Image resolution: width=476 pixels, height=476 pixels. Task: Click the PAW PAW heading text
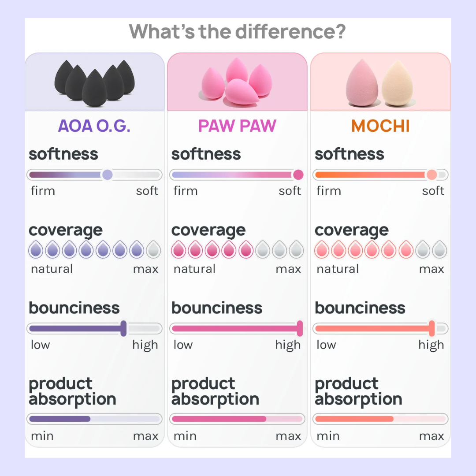pyautogui.click(x=237, y=126)
